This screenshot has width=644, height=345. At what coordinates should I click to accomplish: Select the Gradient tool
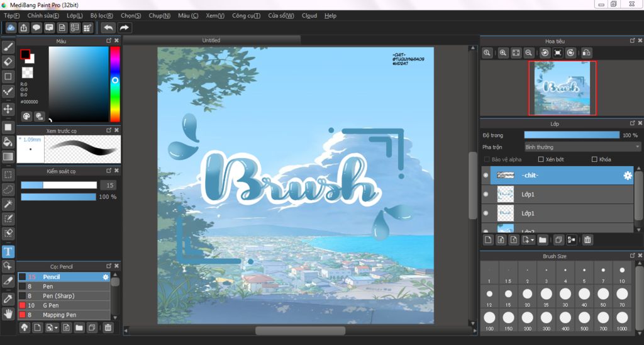coord(8,157)
